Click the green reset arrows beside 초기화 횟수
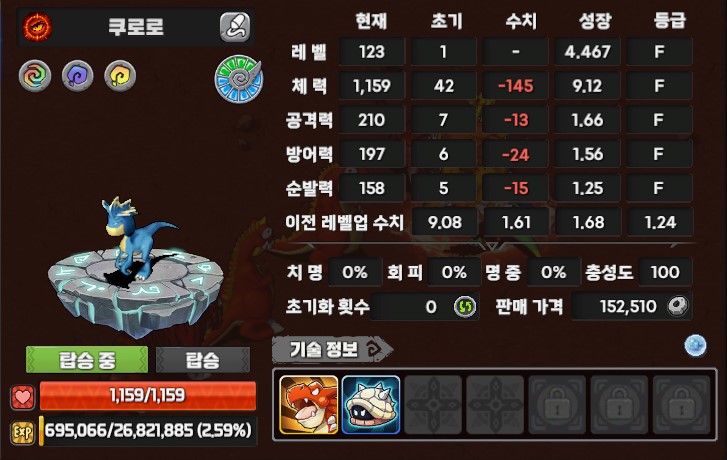Screen dimensions: 727x460 pyautogui.click(x=465, y=307)
